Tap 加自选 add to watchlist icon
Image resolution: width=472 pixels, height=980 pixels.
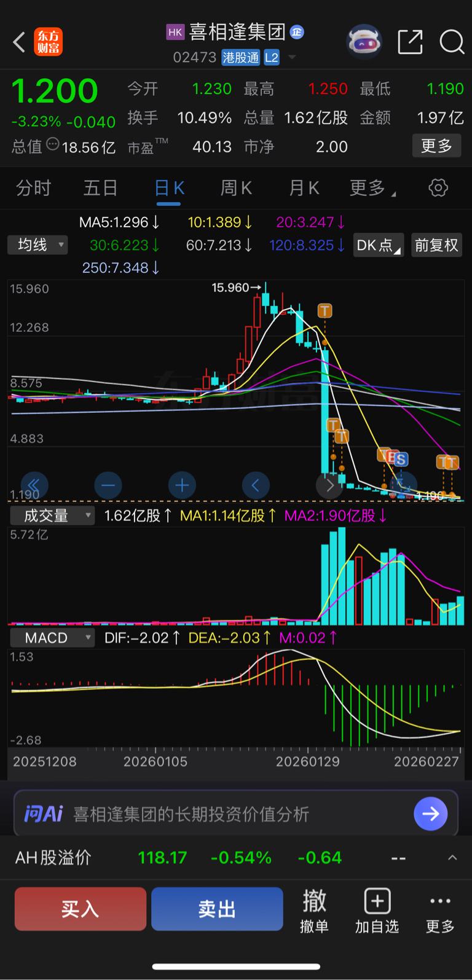pyautogui.click(x=377, y=911)
